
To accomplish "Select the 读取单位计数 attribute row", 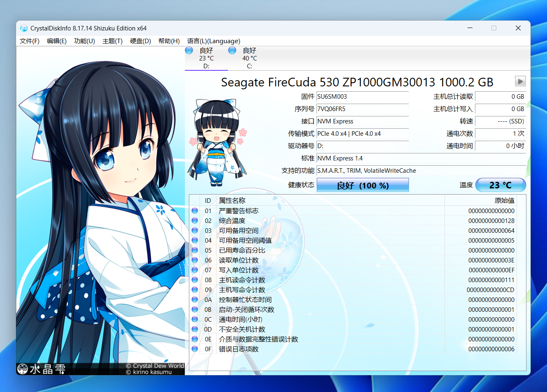I will 353,260.
